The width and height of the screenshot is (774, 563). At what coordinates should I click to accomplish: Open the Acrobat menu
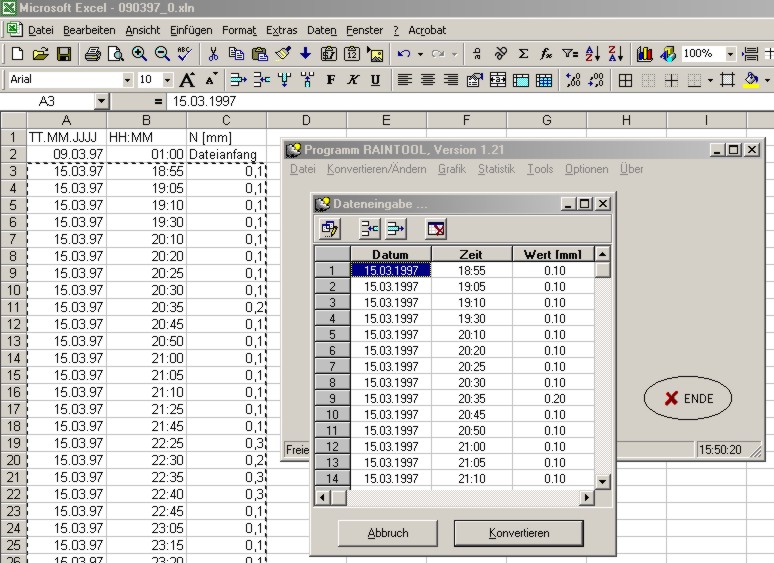click(427, 30)
